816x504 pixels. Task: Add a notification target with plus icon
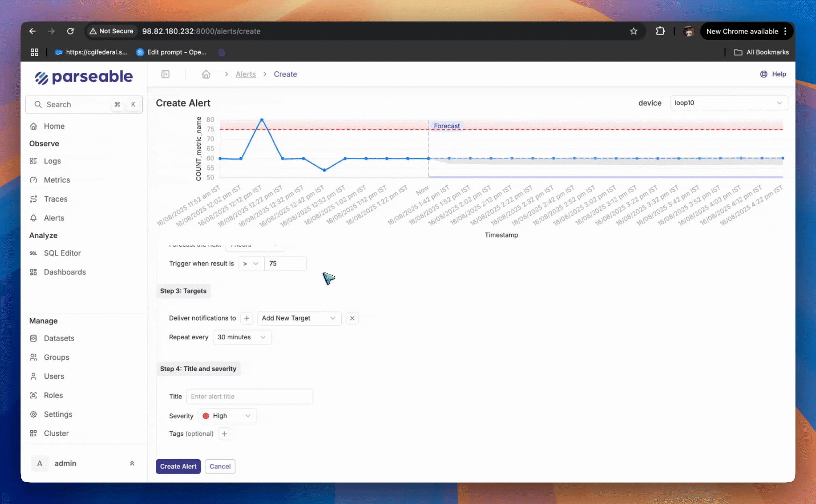pos(246,318)
